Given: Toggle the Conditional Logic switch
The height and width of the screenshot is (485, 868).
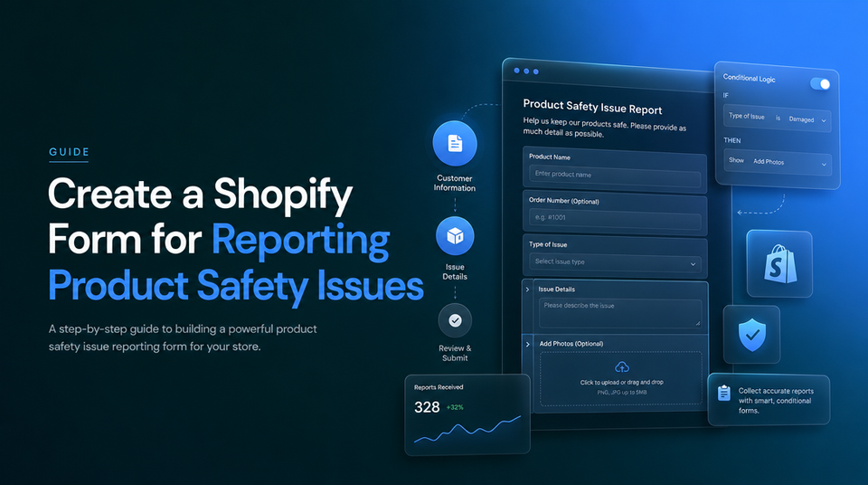Looking at the screenshot, I should (820, 83).
